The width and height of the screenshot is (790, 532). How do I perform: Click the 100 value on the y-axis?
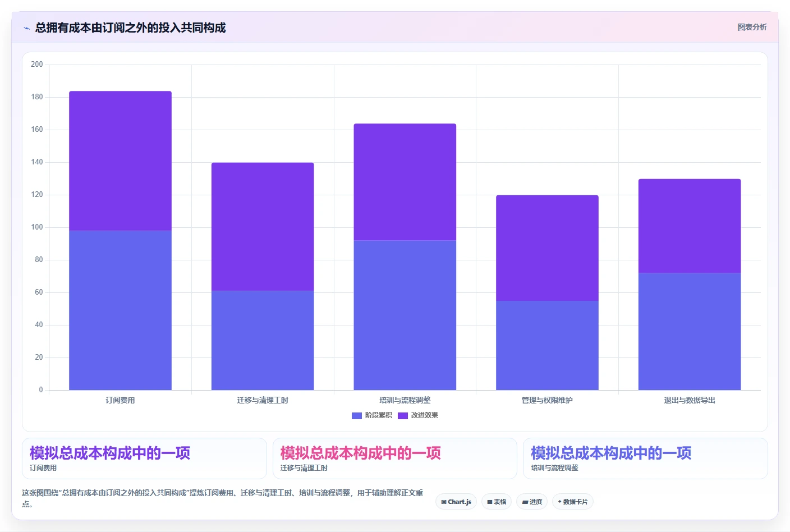tap(37, 227)
